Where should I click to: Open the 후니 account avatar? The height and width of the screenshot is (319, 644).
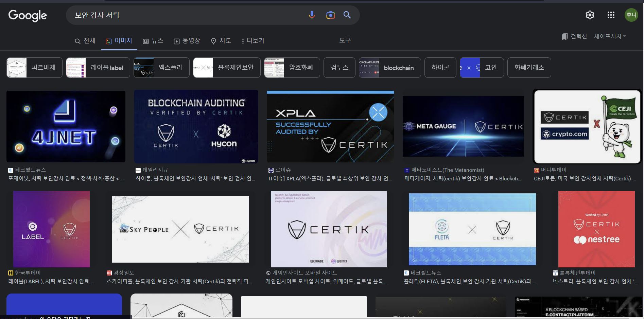coord(631,15)
